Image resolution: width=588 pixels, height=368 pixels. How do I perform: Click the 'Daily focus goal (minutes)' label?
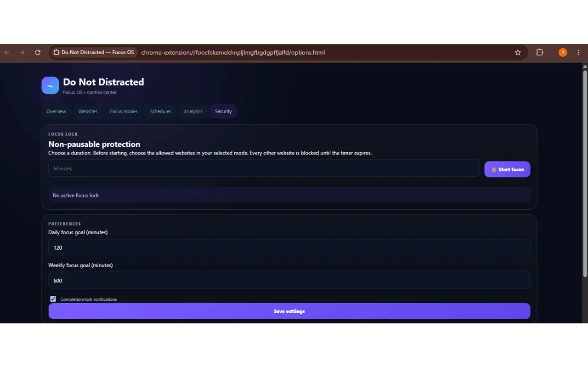tap(78, 232)
